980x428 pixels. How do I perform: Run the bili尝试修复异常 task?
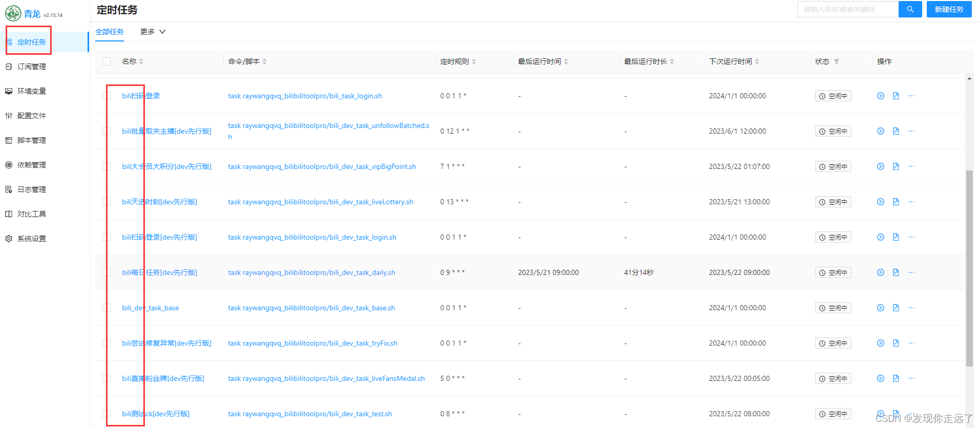tap(880, 343)
